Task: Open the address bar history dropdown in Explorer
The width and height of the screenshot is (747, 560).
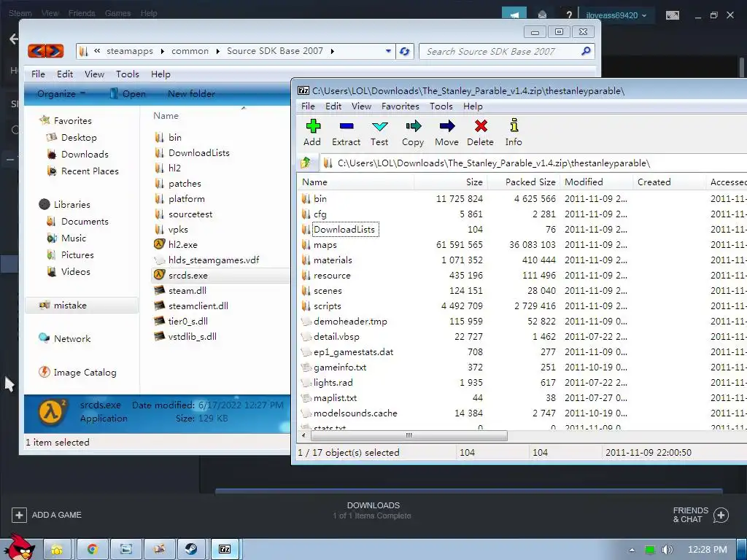Action: tap(388, 51)
